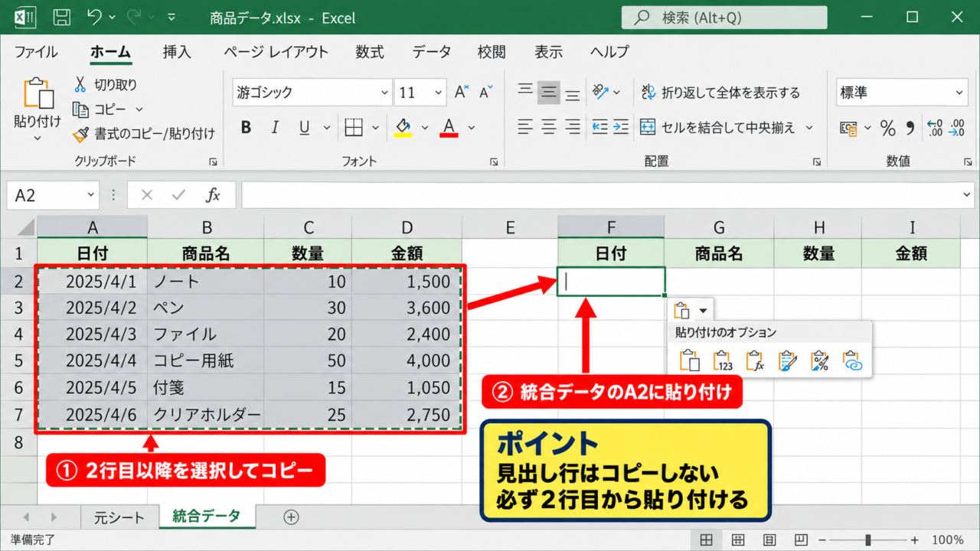Click the Insert Function fx button
This screenshot has height=551, width=980.
point(213,196)
